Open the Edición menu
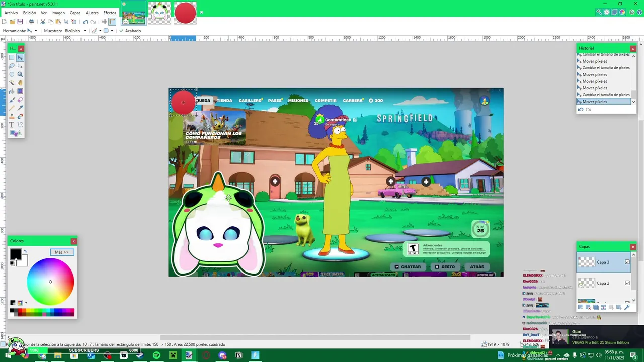The width and height of the screenshot is (644, 362). tap(29, 13)
